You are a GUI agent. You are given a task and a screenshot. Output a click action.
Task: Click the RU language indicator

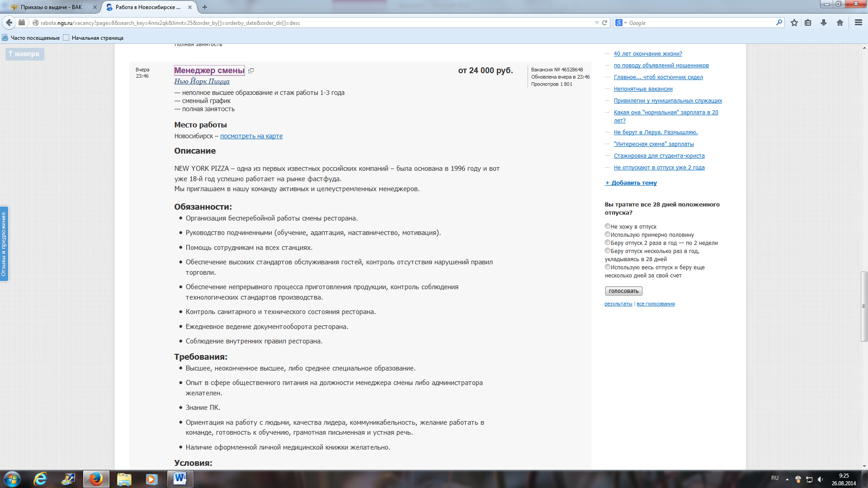coord(775,478)
